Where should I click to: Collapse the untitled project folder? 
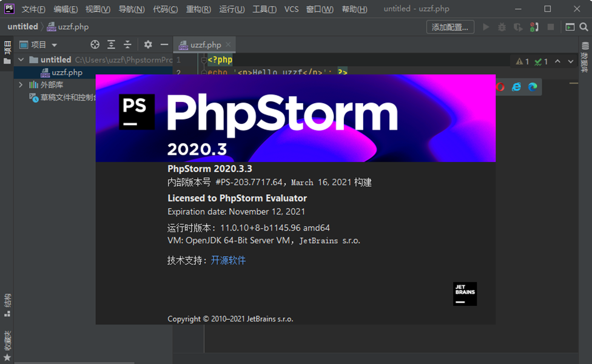[x=21, y=59]
